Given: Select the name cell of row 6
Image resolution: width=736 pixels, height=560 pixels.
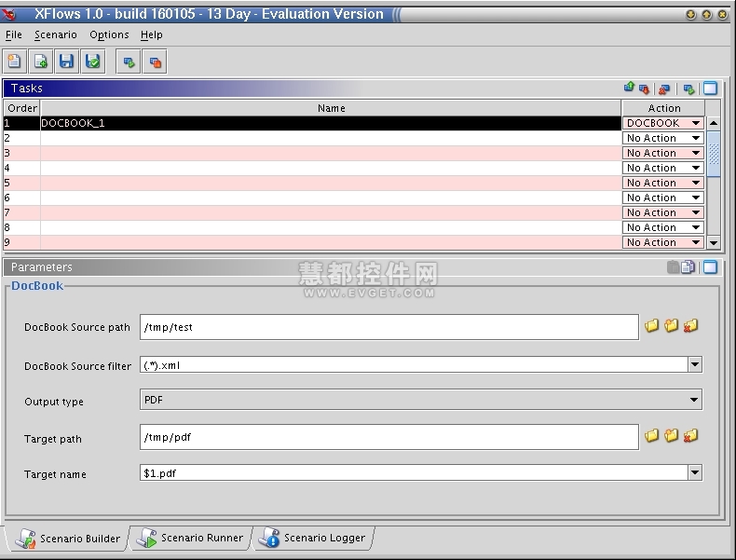Looking at the screenshot, I should (331, 198).
